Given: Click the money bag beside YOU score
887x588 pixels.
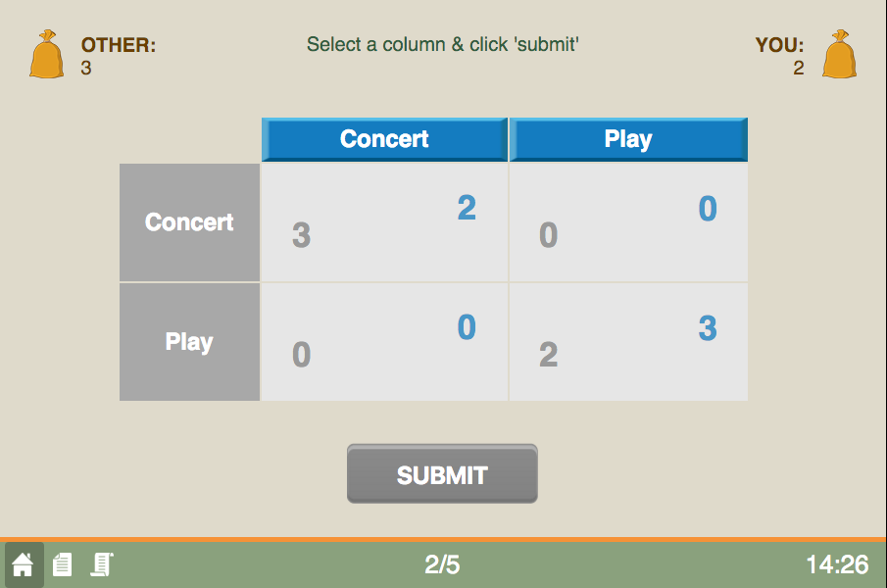Looking at the screenshot, I should coord(840,54).
